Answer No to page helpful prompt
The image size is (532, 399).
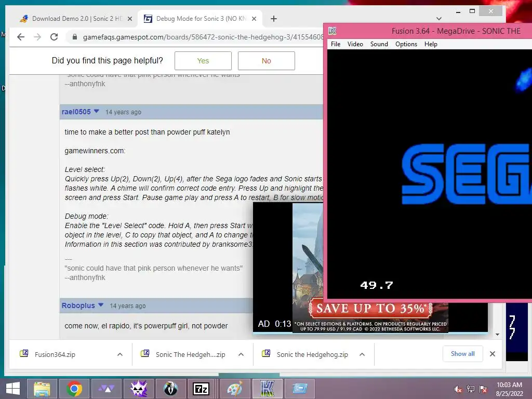coord(267,61)
